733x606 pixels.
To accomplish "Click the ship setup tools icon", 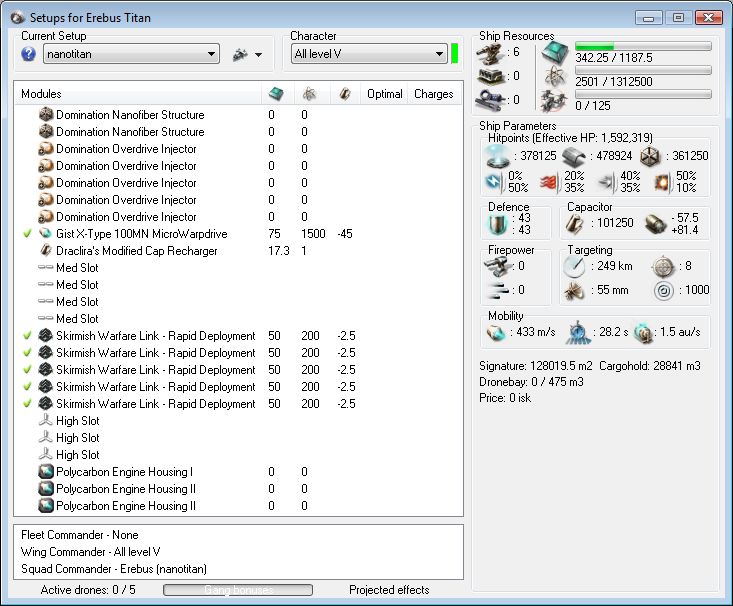I will (x=240, y=55).
